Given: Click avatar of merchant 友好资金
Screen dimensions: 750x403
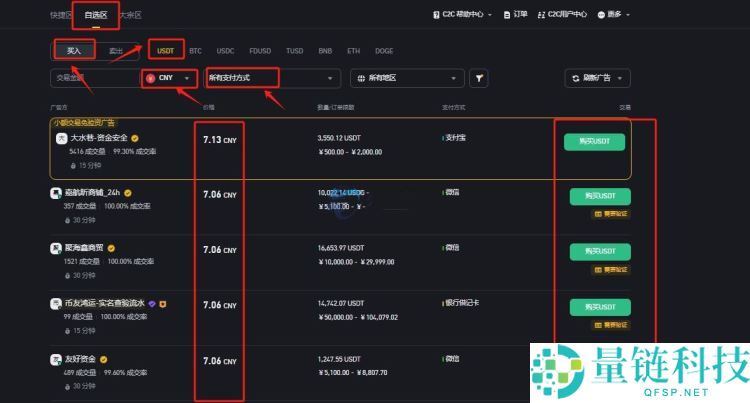Looking at the screenshot, I should [x=55, y=359].
